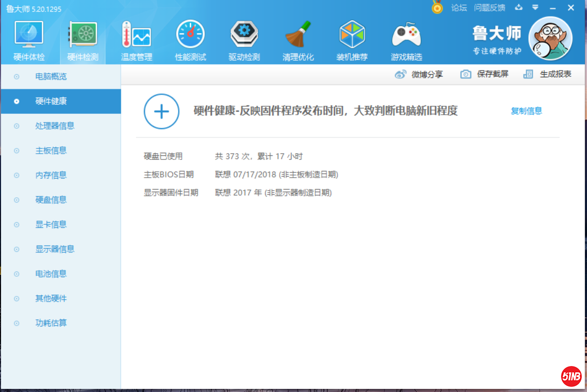
Task: Open the 论坛 forum link
Action: 459,8
